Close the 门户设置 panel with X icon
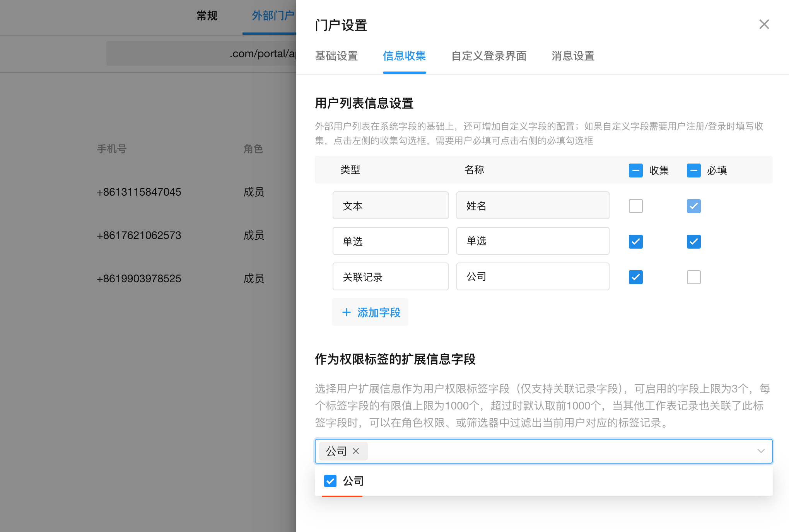 coord(764,24)
